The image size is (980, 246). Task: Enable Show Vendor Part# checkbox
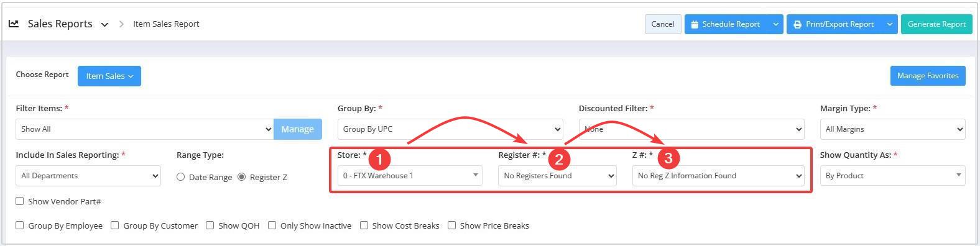click(20, 201)
